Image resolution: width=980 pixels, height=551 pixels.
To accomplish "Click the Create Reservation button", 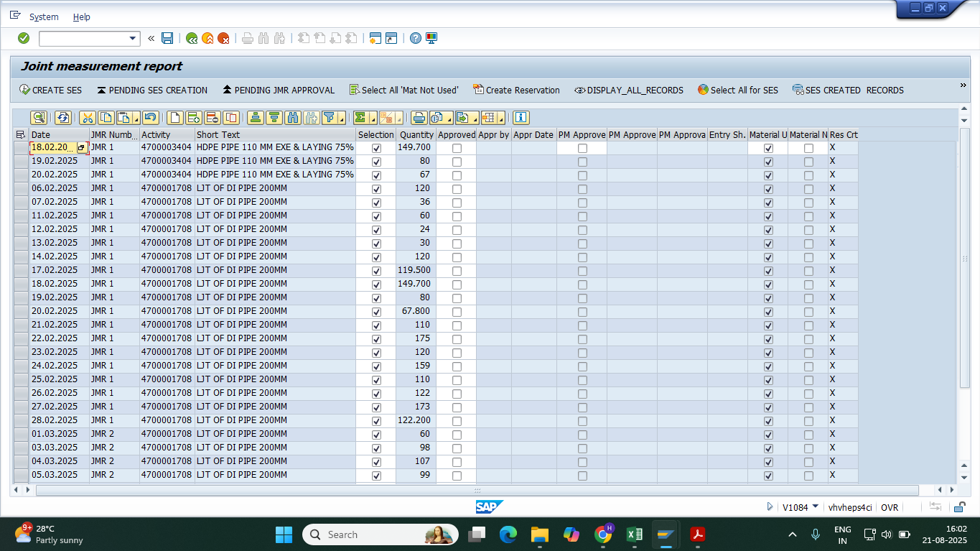I will pos(516,90).
